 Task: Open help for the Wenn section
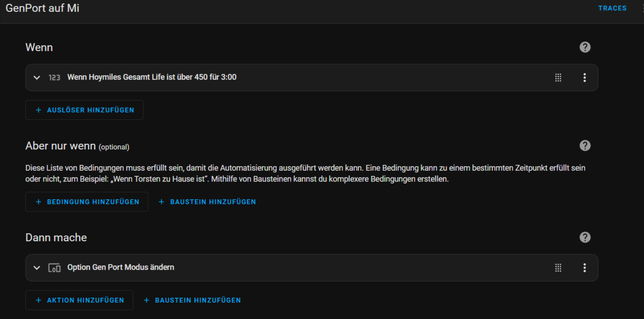[x=585, y=47]
